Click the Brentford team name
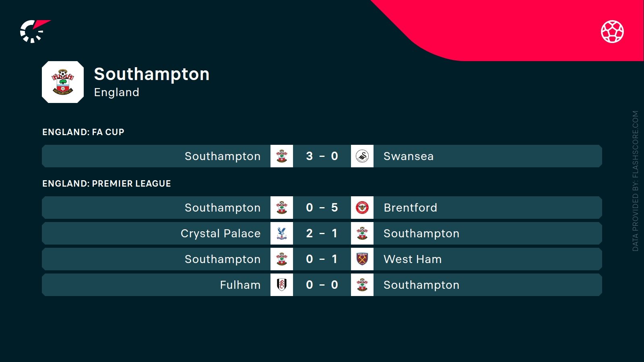The width and height of the screenshot is (644, 362). (410, 208)
